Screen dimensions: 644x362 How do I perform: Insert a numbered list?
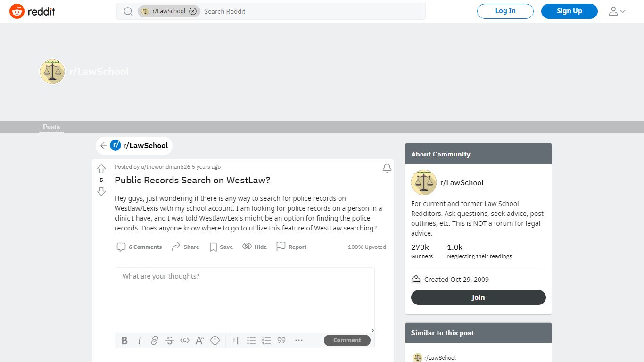click(x=266, y=340)
